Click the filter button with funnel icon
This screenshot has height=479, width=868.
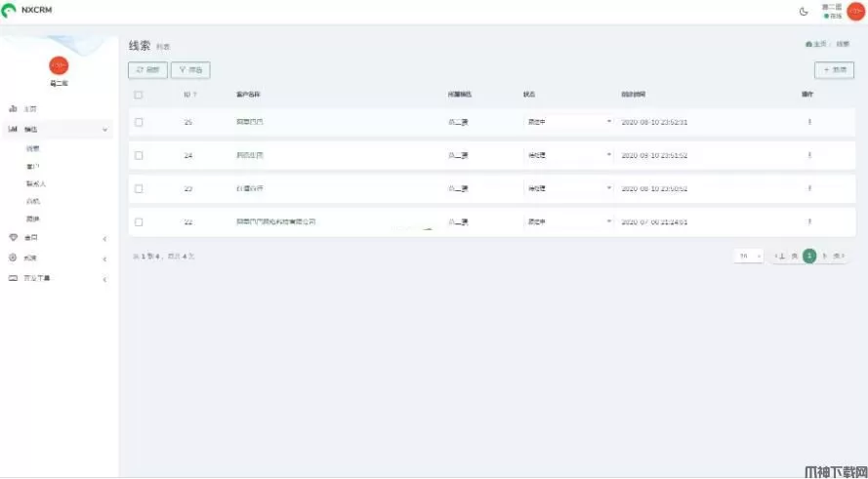pyautogui.click(x=190, y=70)
